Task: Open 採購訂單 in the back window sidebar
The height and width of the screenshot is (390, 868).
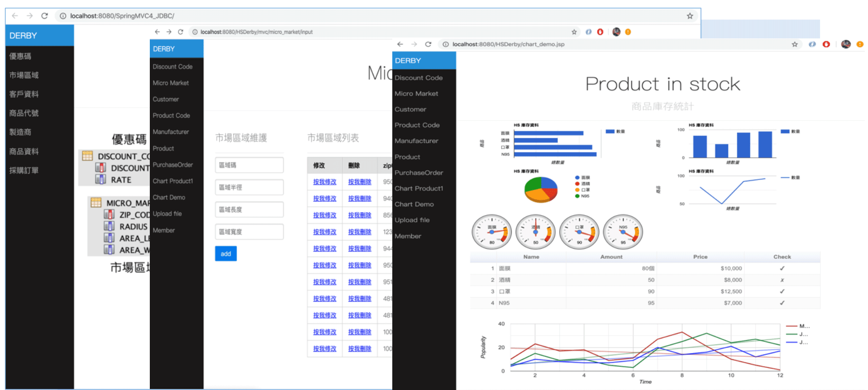Action: coord(24,170)
